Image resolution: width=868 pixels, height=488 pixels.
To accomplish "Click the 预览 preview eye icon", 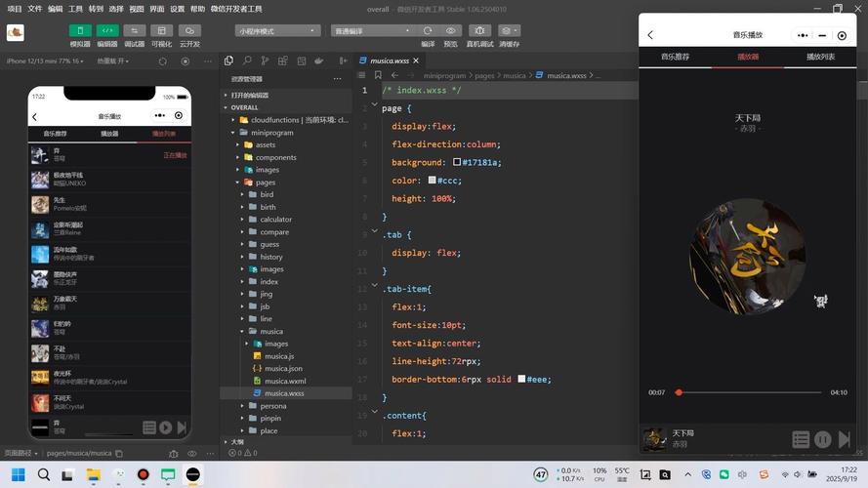I will [450, 30].
